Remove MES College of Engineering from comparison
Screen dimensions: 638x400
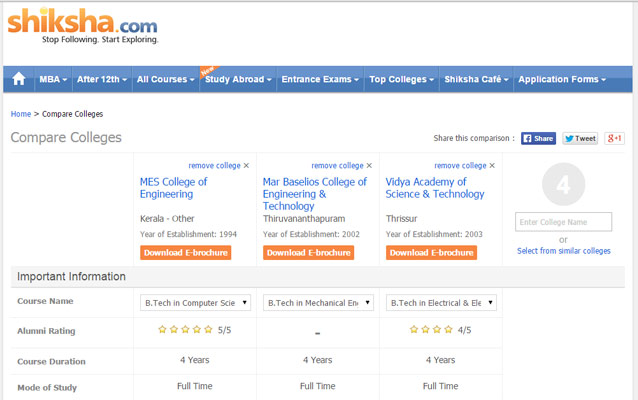pos(218,165)
